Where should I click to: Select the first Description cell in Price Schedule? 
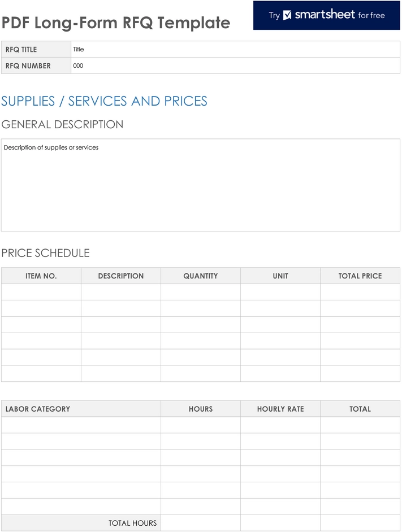(x=121, y=292)
